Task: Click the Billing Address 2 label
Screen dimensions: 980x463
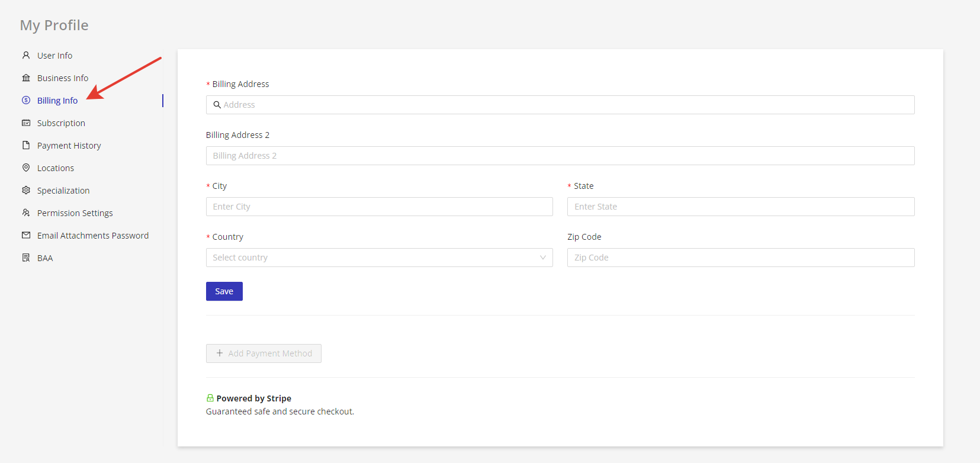Action: pos(237,135)
